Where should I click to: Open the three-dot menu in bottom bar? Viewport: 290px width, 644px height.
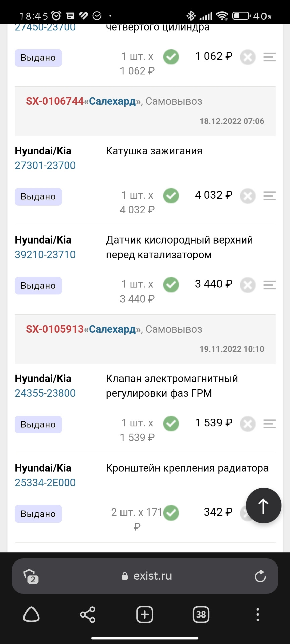coord(257,614)
